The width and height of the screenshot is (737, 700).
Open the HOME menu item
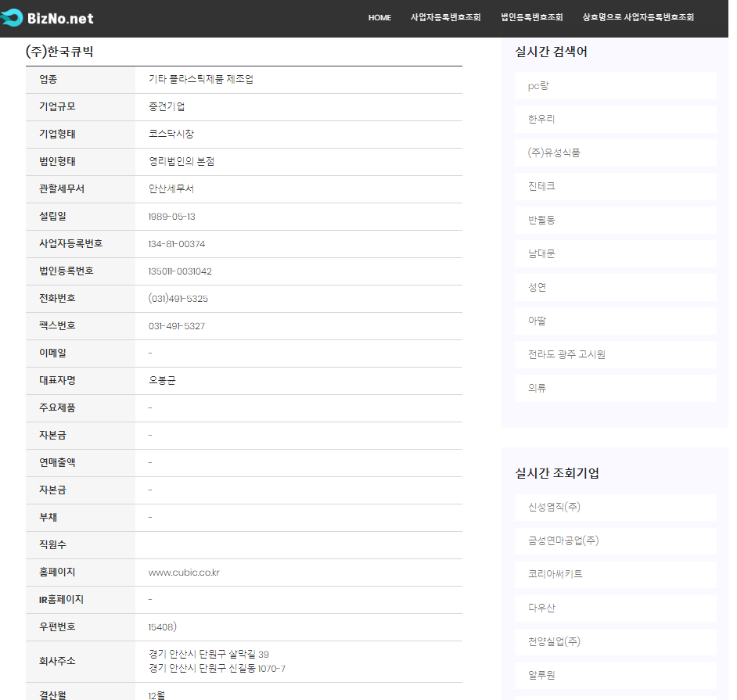(379, 18)
